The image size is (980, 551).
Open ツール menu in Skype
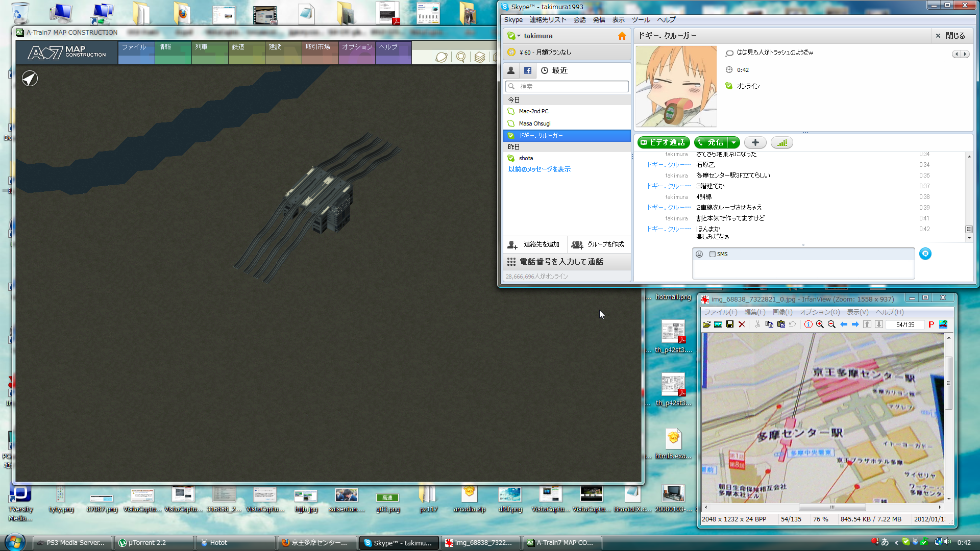coord(641,20)
